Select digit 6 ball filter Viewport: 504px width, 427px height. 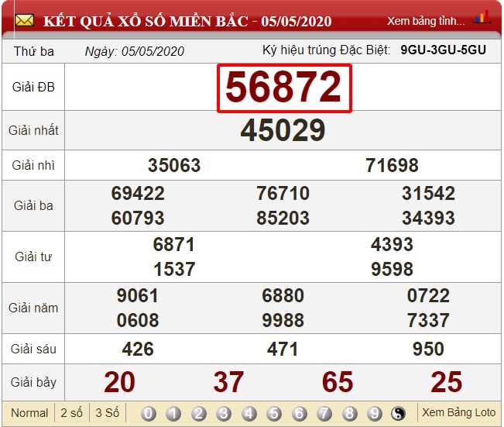tap(299, 413)
